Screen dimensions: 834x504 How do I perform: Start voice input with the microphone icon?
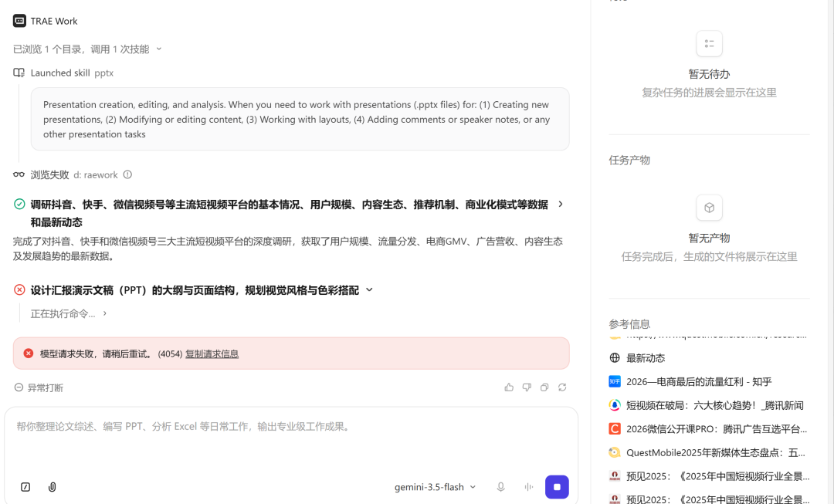[500, 487]
